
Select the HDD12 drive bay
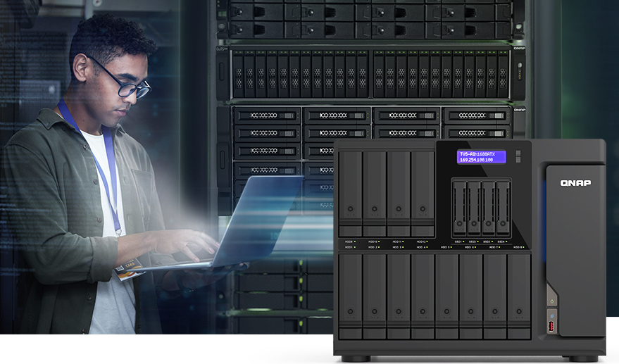tap(423, 194)
